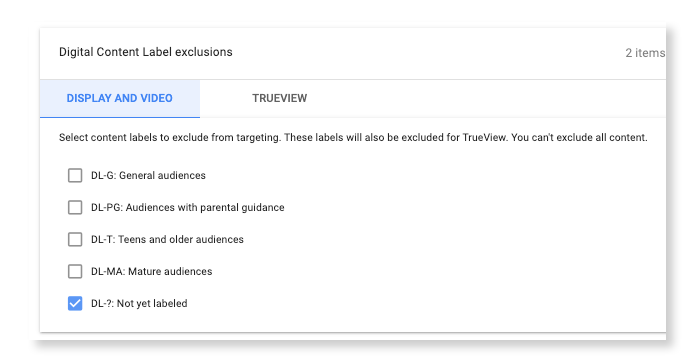Click the 'DL-?: Not yet labeled' label text
This screenshot has height=362, width=695.
(139, 304)
